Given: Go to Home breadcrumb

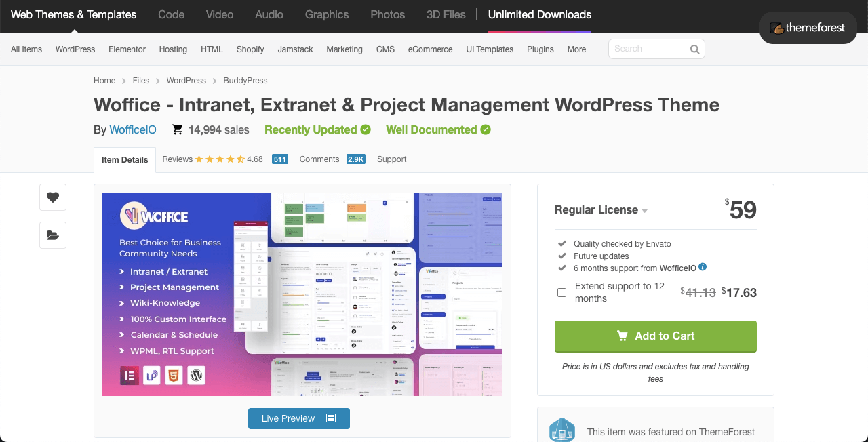Looking at the screenshot, I should coord(104,81).
